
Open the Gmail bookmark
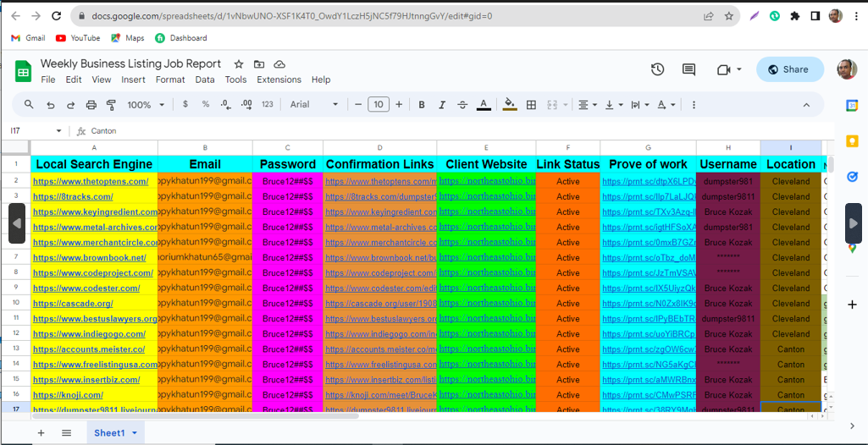click(28, 37)
